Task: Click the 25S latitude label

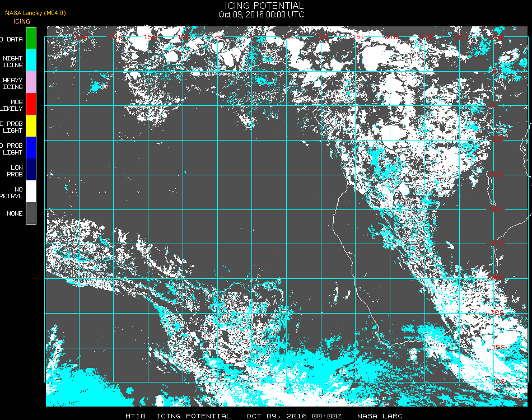Action: pyautogui.click(x=497, y=278)
